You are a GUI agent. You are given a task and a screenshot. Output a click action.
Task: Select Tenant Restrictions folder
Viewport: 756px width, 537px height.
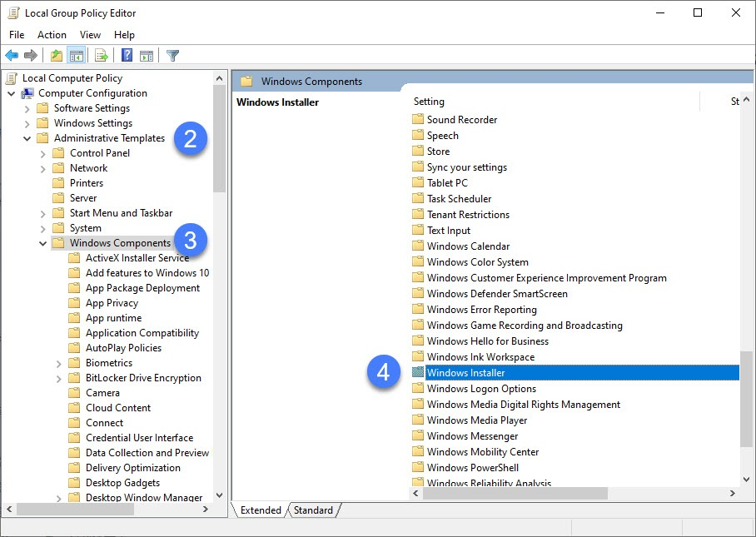click(468, 214)
